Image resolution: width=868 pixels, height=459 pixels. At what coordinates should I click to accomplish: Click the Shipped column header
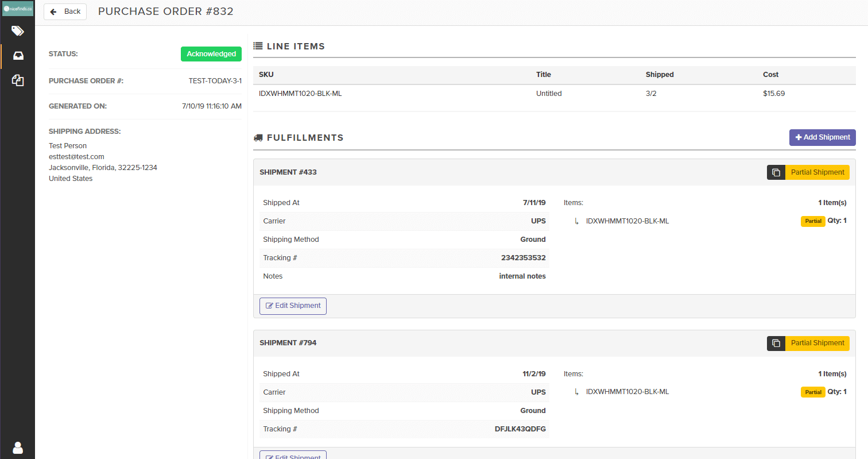[660, 75]
